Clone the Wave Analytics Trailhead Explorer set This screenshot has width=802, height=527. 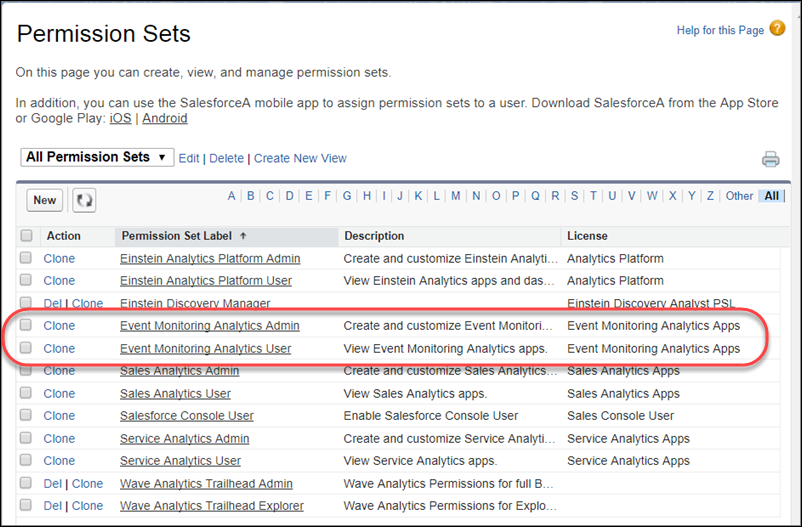[x=87, y=506]
